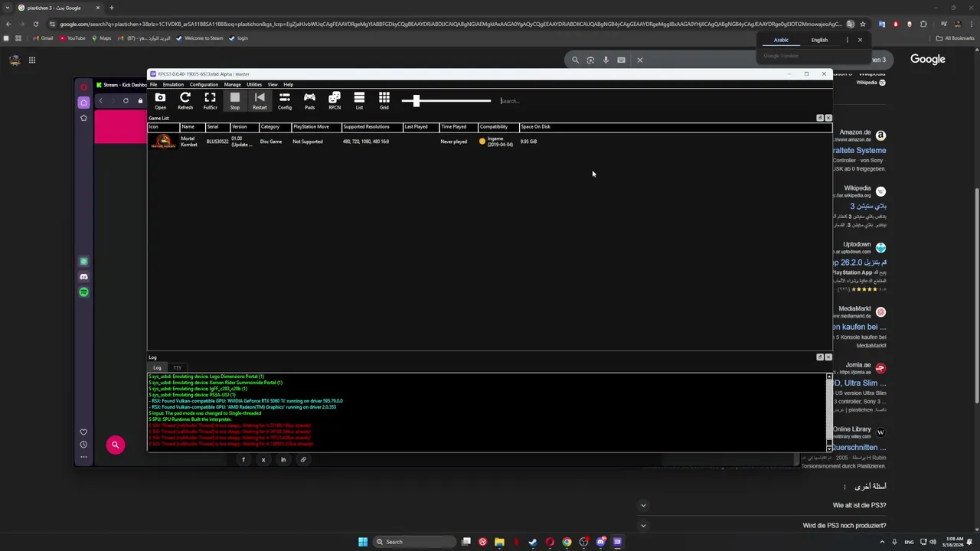The height and width of the screenshot is (551, 980).
Task: Close the Game List dock panel
Action: (828, 118)
